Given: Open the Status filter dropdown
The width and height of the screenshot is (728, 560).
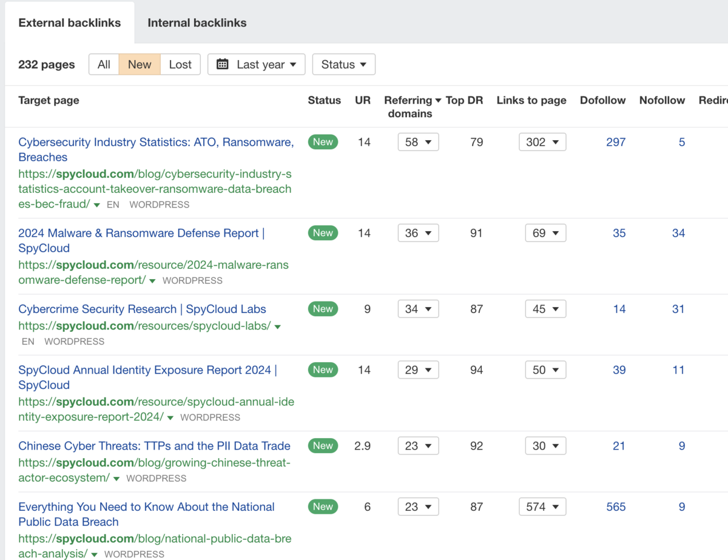Looking at the screenshot, I should [343, 64].
